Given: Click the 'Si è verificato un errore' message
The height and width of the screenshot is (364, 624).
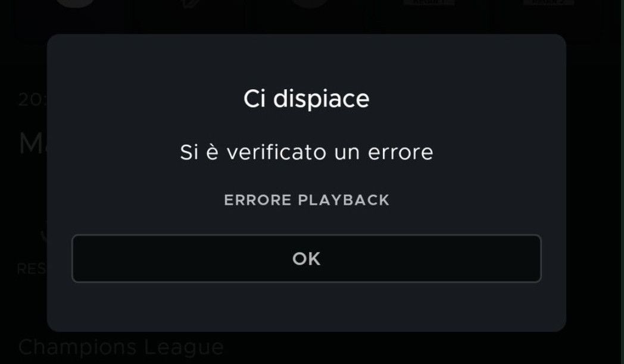Looking at the screenshot, I should tap(307, 152).
